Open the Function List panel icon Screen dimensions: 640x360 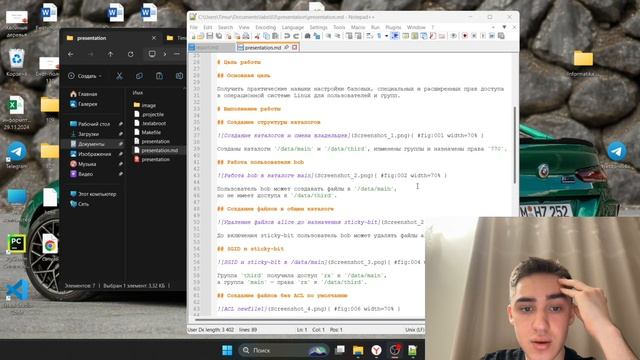pos(432,36)
